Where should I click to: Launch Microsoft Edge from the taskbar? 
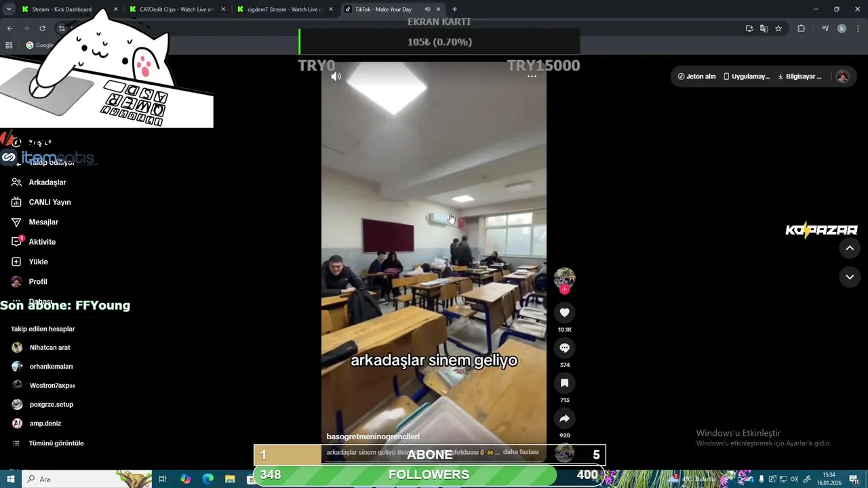point(208,479)
